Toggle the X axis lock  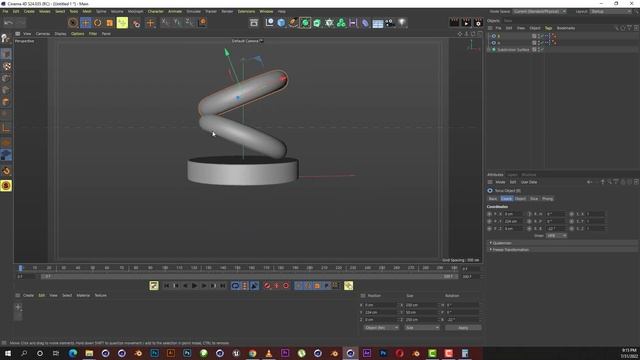tap(165, 22)
